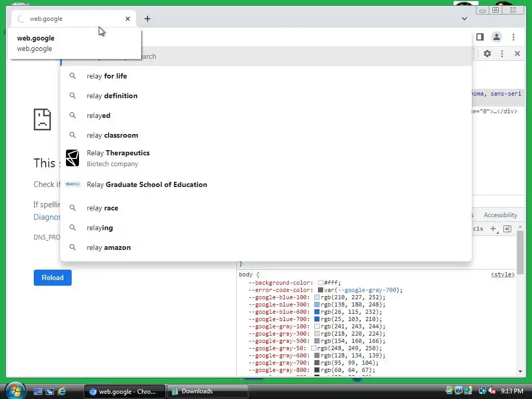532x399 pixels.
Task: Click the Relay Graduate School logo thumbnail
Action: click(x=73, y=184)
